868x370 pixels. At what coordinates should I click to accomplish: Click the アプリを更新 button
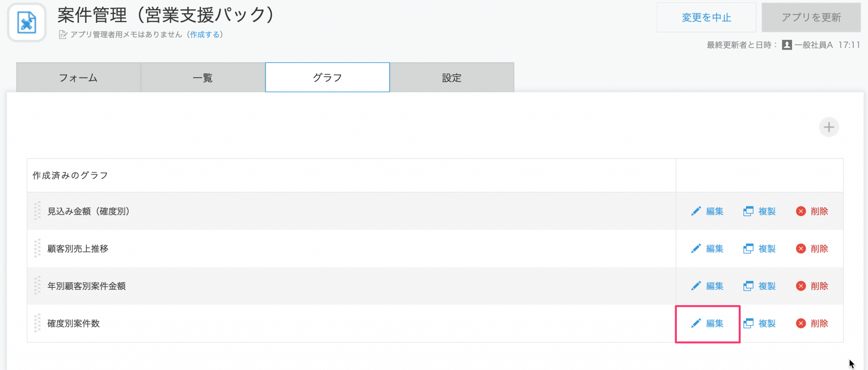pos(811,17)
